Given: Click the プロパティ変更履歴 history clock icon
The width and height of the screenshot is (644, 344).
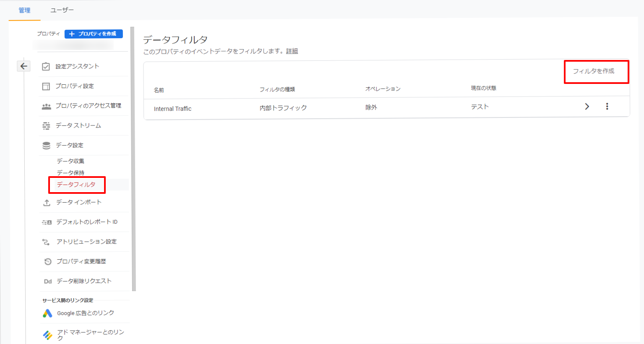Looking at the screenshot, I should point(48,261).
